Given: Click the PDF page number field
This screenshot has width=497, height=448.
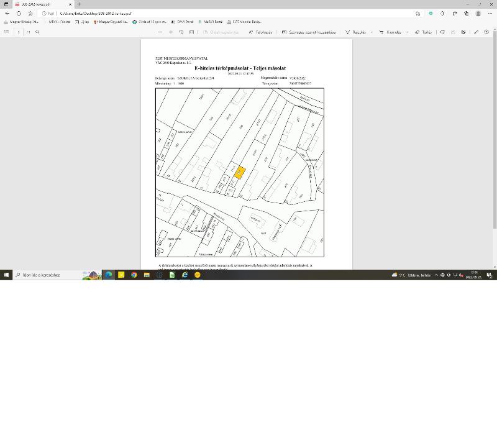Looking at the screenshot, I should 19,32.
